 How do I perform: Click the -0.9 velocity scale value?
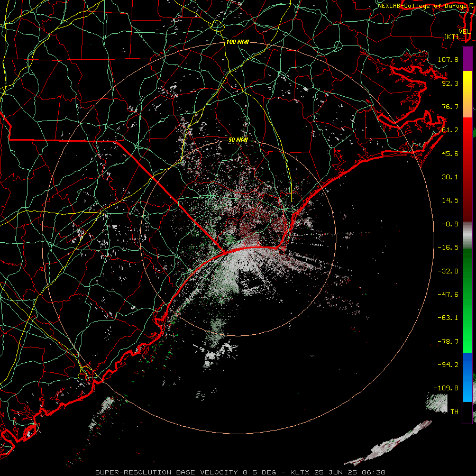450,224
